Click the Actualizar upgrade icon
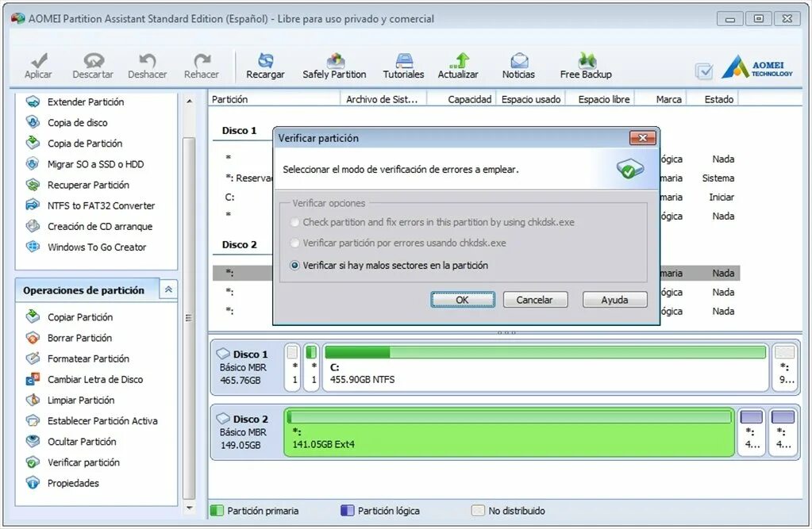Viewport: 812px width, 529px height. [x=458, y=66]
